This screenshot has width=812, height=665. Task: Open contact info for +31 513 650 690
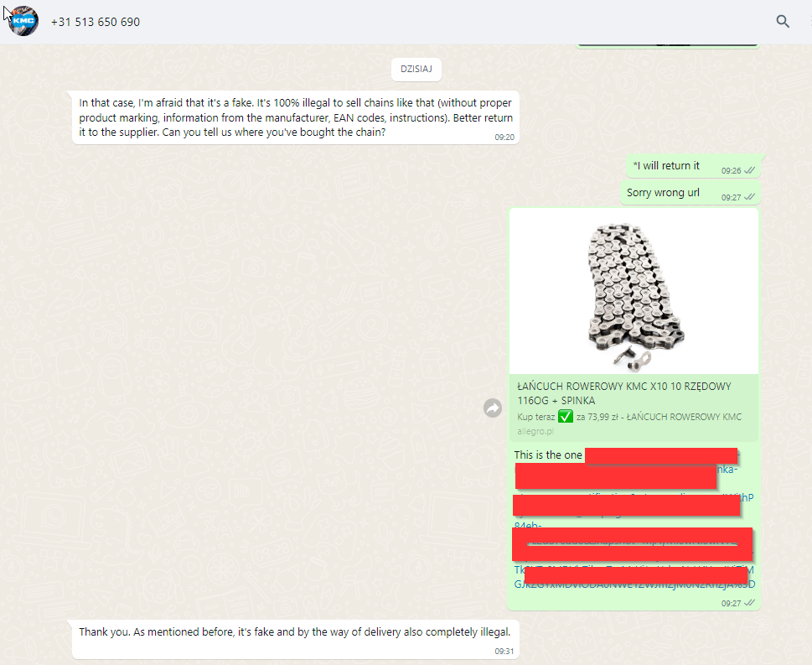[x=96, y=22]
